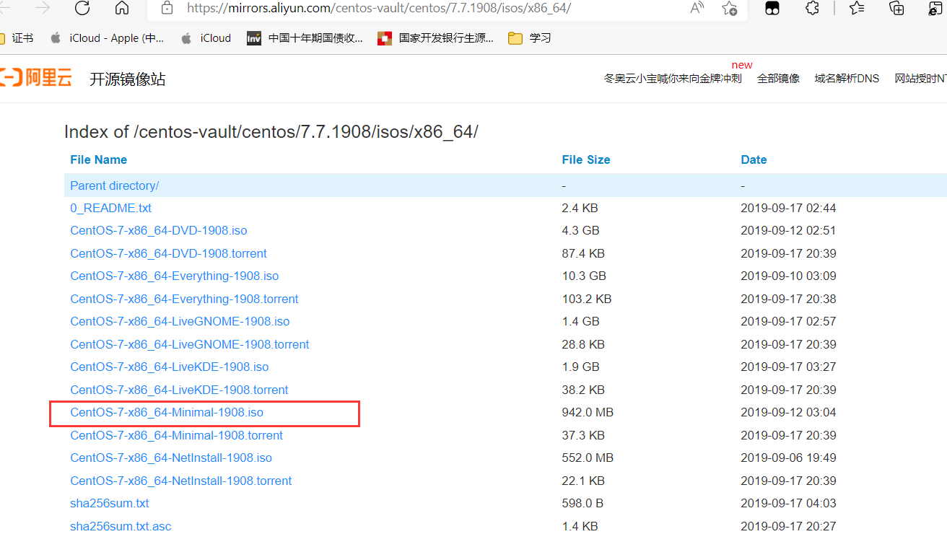Download CentOS-7-x86_64-Minimal-1908.torrent
Image resolution: width=947 pixels, height=560 pixels.
point(176,435)
